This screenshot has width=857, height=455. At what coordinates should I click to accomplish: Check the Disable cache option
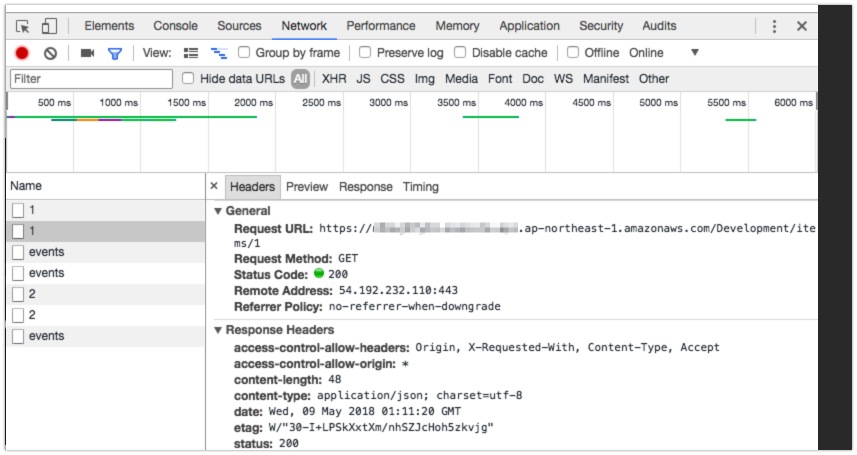point(461,53)
